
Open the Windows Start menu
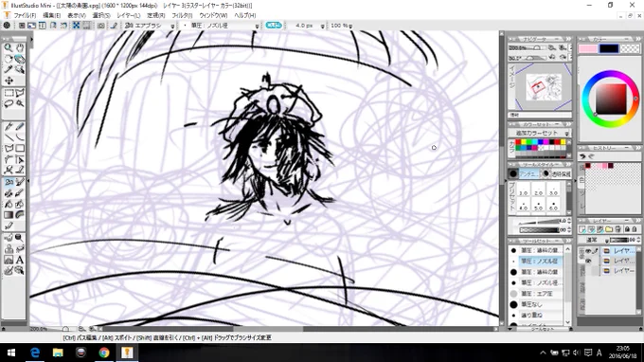[11, 353]
